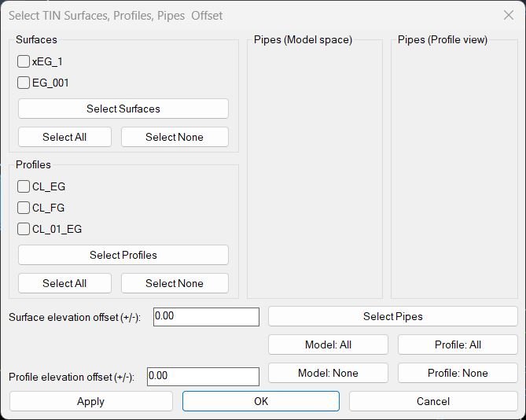Close the dialog with the X button
This screenshot has height=420, width=526.
pos(509,15)
